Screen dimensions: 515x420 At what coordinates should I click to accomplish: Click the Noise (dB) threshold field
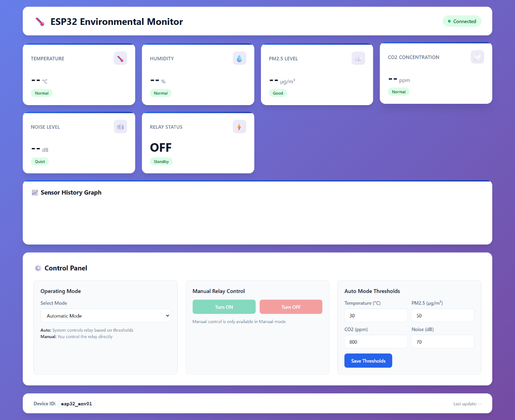[x=442, y=342]
